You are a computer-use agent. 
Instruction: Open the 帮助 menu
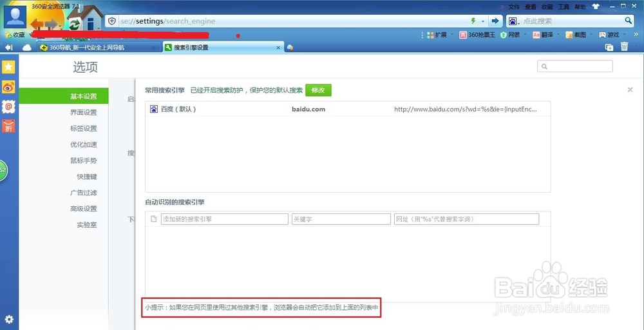pos(580,7)
